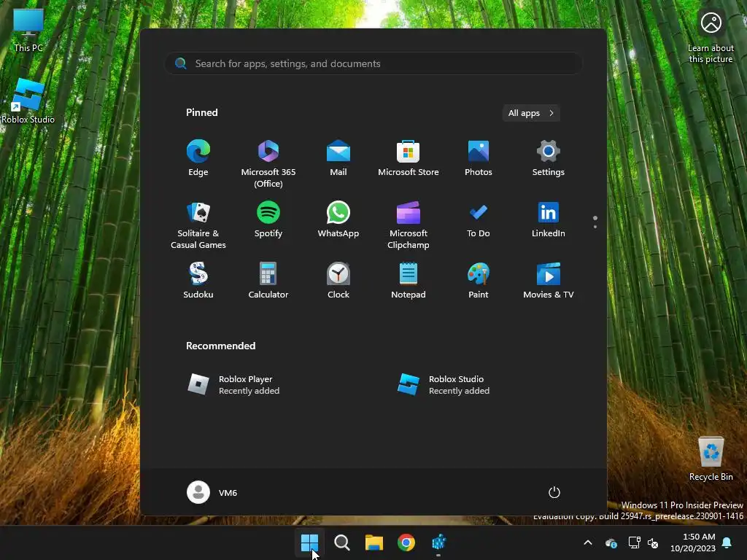Expand the All apps list
747x560 pixels.
click(x=531, y=113)
